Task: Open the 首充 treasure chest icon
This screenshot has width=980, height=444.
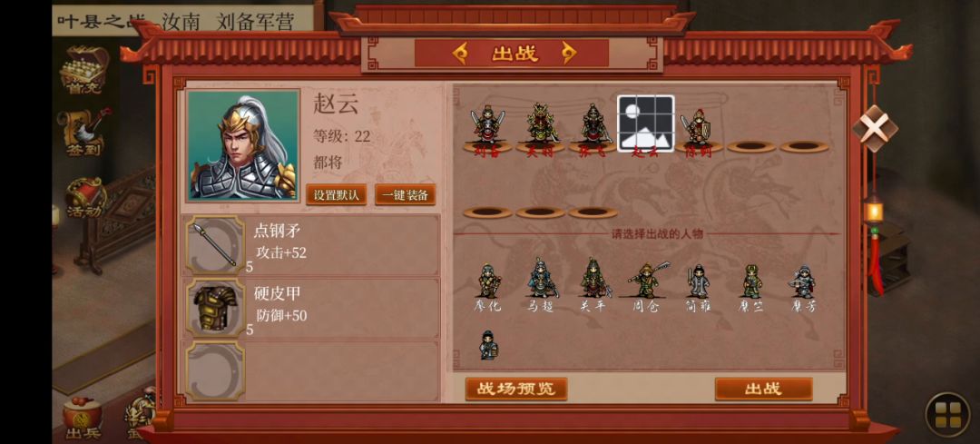Action: (83, 70)
